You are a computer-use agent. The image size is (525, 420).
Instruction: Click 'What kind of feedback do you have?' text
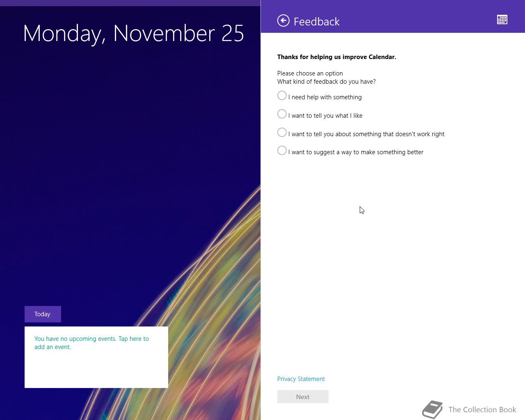(326, 82)
